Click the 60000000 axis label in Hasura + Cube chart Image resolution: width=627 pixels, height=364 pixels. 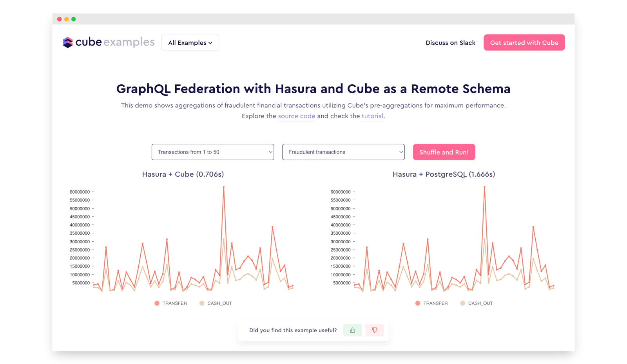pos(80,192)
